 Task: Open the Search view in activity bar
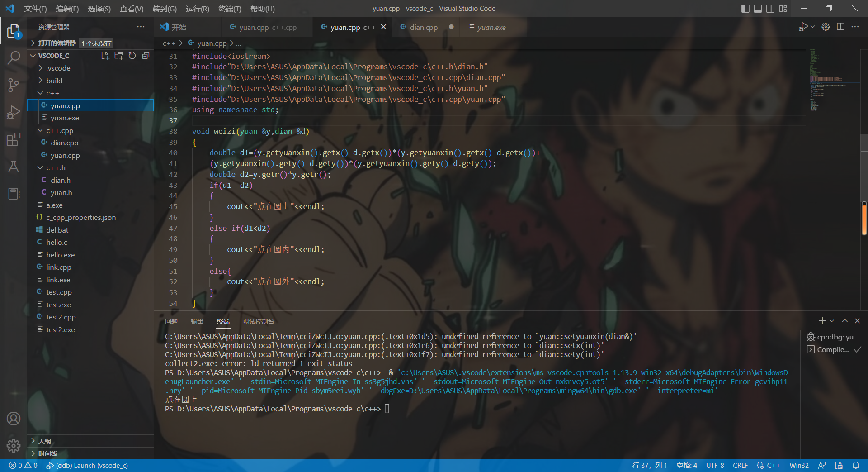[x=14, y=57]
